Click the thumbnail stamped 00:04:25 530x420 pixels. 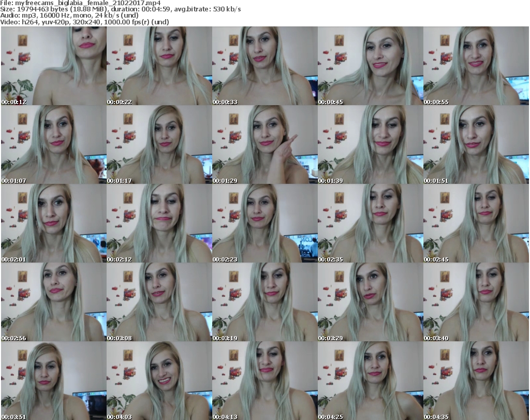point(370,381)
